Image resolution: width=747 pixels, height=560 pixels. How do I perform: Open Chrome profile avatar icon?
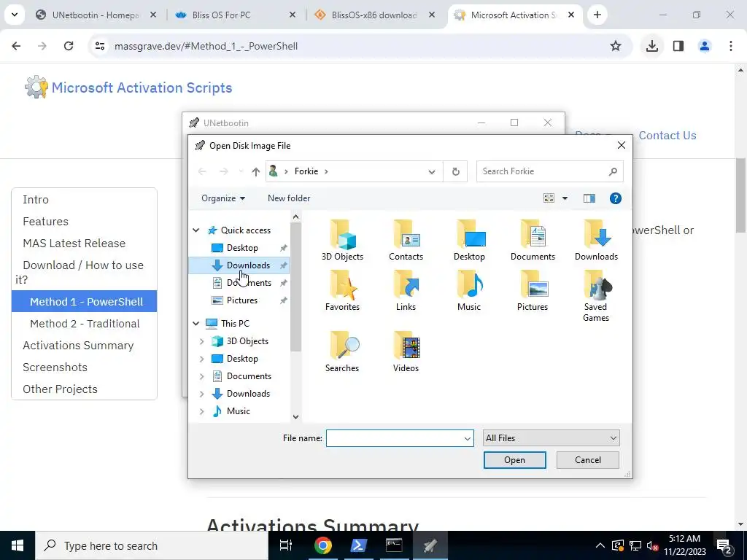point(704,46)
